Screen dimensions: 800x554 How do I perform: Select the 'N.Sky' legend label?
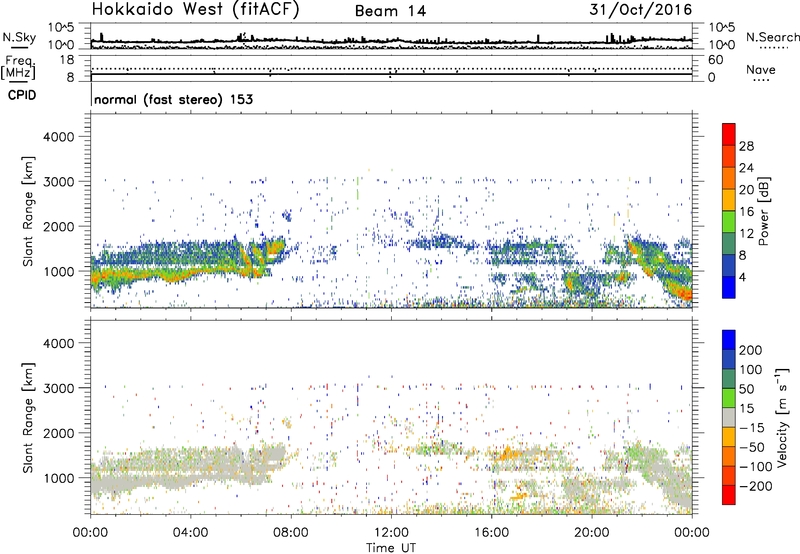point(19,37)
